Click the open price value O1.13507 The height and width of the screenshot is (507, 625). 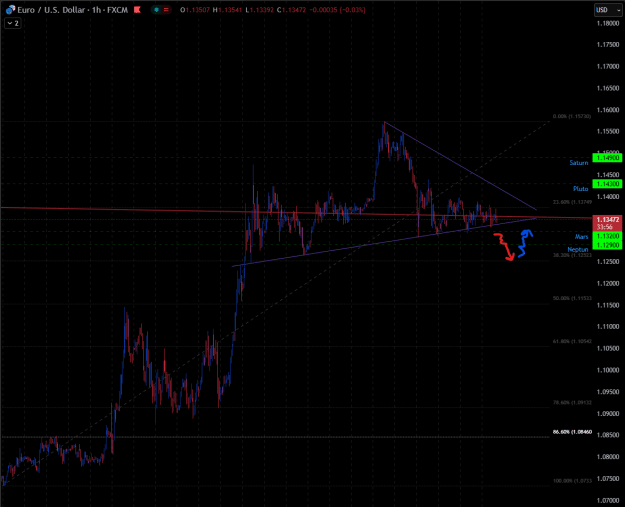pyautogui.click(x=195, y=10)
